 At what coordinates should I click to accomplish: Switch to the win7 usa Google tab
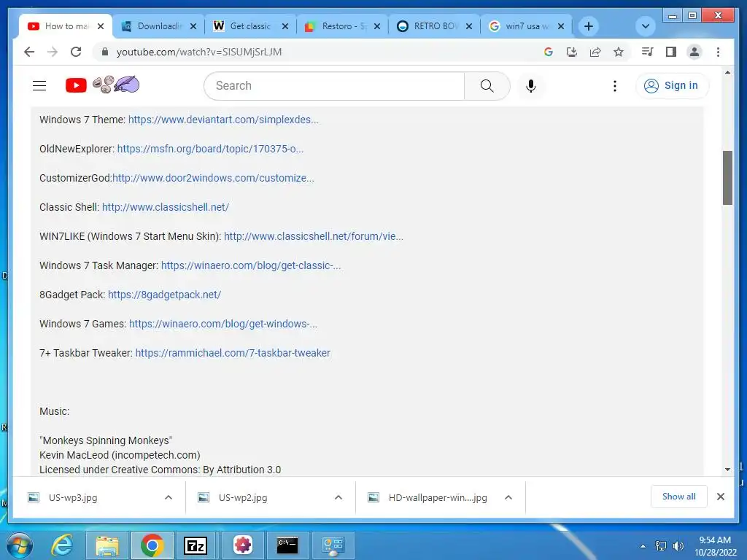527,26
